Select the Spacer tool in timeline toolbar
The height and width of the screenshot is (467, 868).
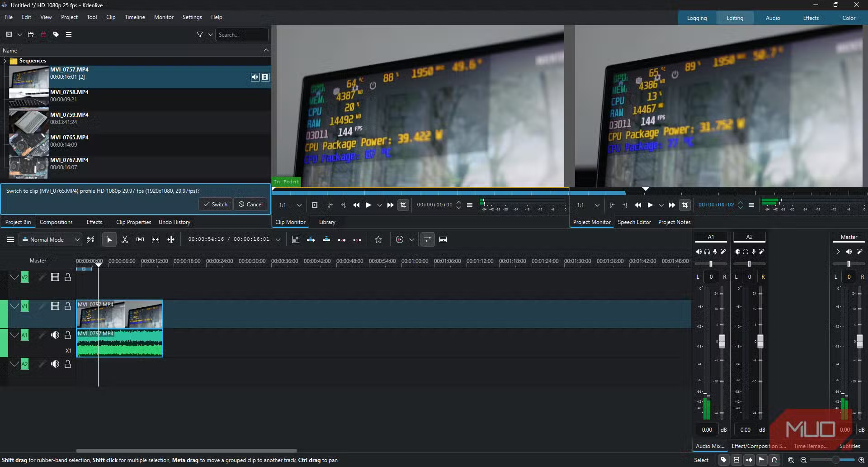pyautogui.click(x=140, y=239)
